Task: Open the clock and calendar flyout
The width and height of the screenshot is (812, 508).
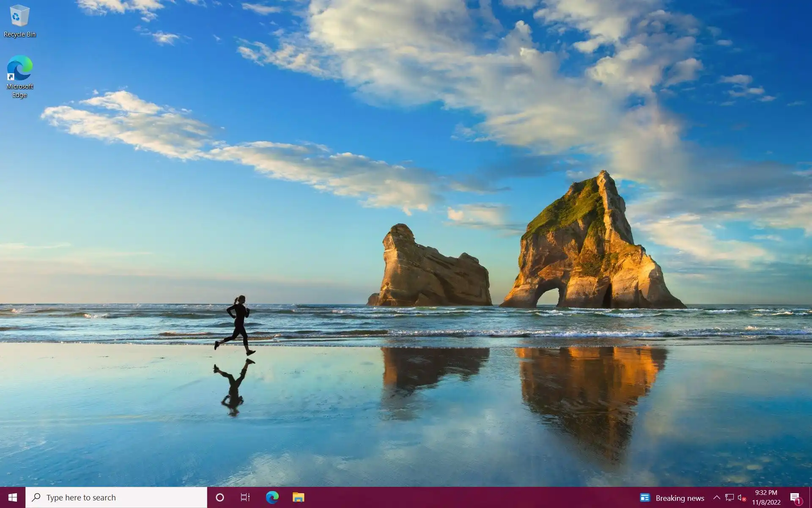Action: 766,493
